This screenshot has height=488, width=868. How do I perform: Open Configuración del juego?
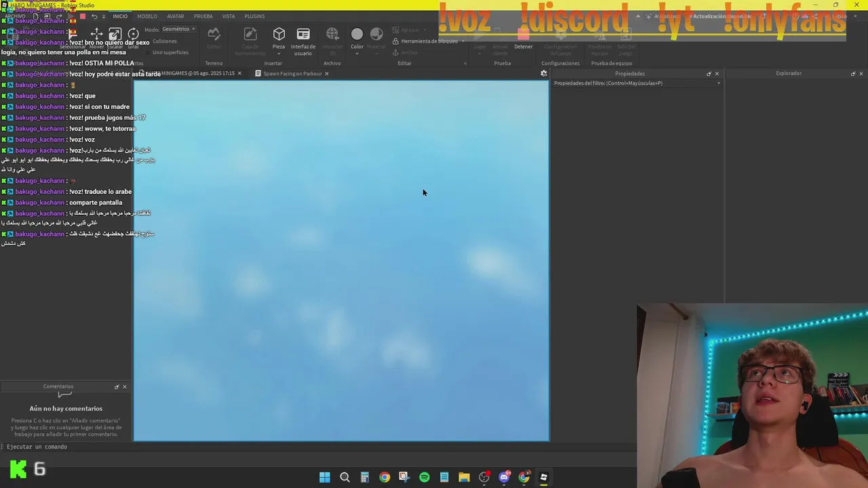click(560, 41)
